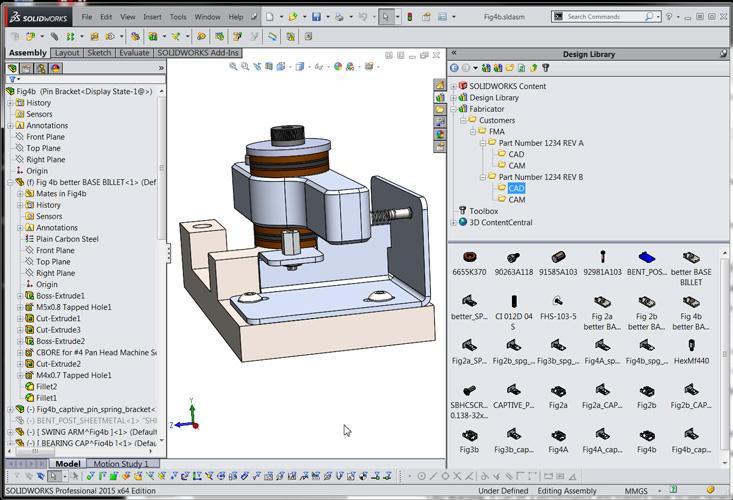Select M5x0.8 Tapped Hole1 feature
Viewport: 733px width, 500px height.
coord(74,307)
